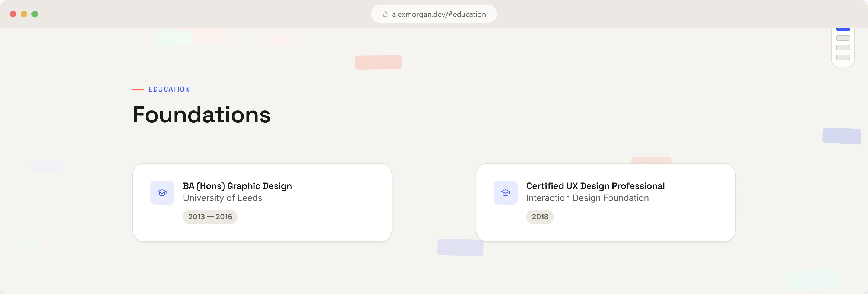Click the Interaction Design Foundation text

click(x=587, y=198)
